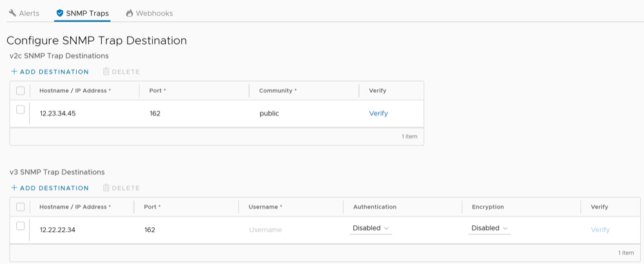Click the shield icon on SNMP Traps tab
644x264 pixels.
tap(60, 13)
